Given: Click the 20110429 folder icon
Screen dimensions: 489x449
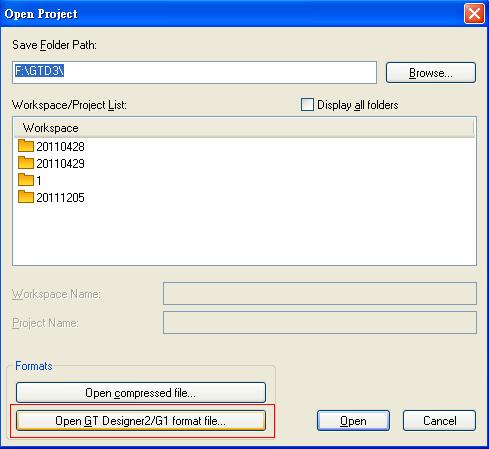Looking at the screenshot, I should point(26,163).
